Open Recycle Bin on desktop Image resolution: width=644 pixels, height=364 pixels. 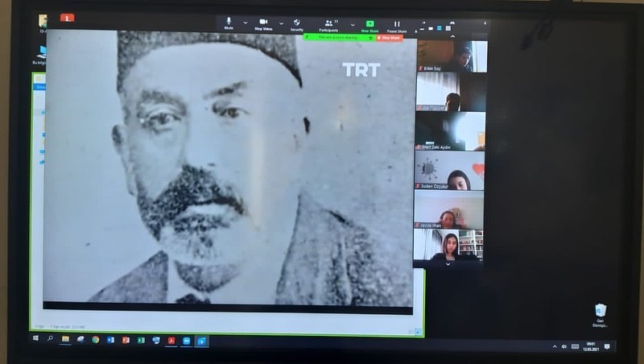(600, 315)
